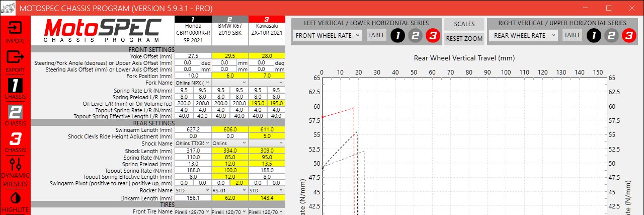Edit Kawasaki shock length 309.0
Viewport: 644px width, 215px height.
[x=267, y=151]
